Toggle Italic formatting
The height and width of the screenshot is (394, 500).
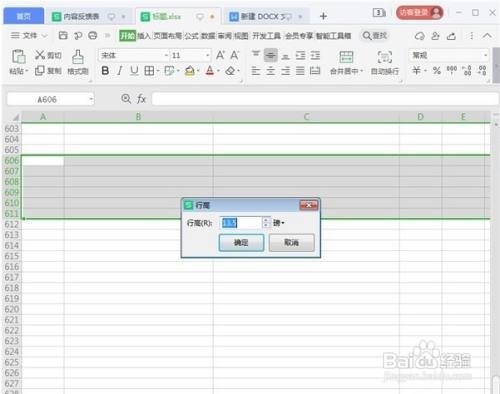pyautogui.click(x=119, y=71)
